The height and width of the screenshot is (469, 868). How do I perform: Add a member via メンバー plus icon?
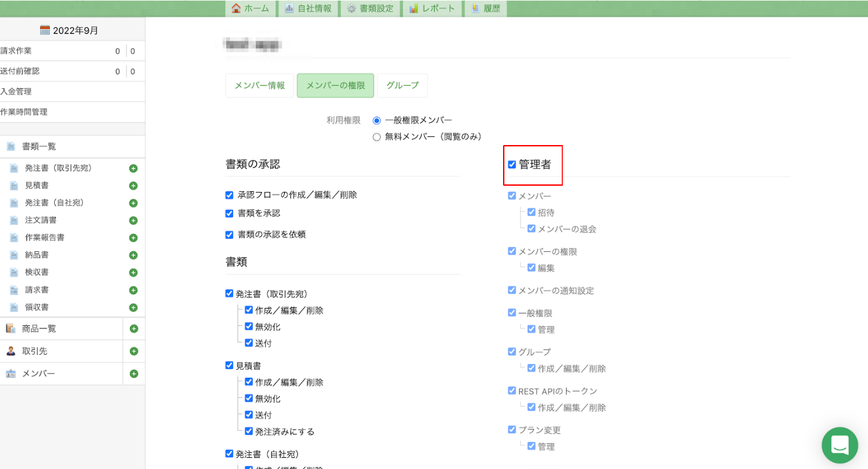coord(134,374)
